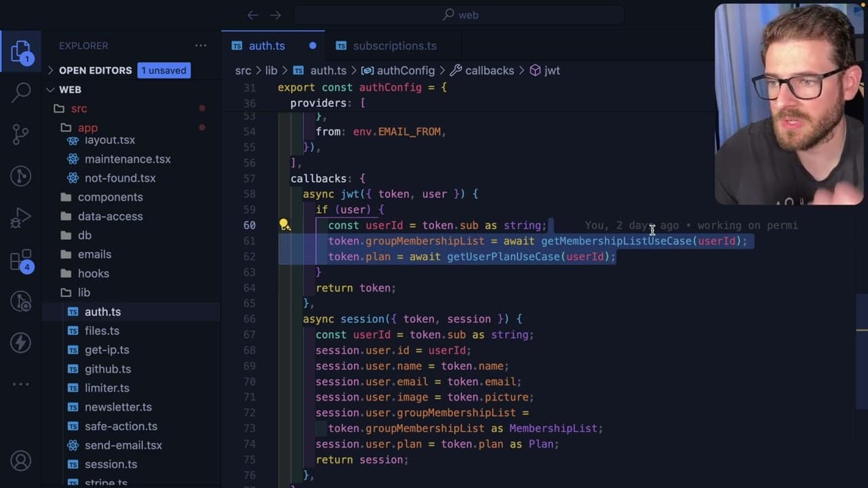This screenshot has width=868, height=488.
Task: Click 'return session;' on line 75
Action: 362,460
